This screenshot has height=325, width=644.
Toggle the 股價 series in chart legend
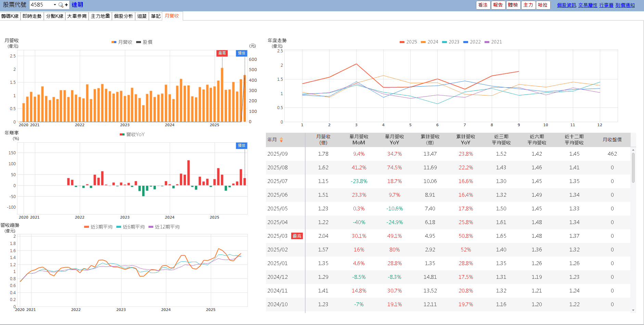coord(144,42)
